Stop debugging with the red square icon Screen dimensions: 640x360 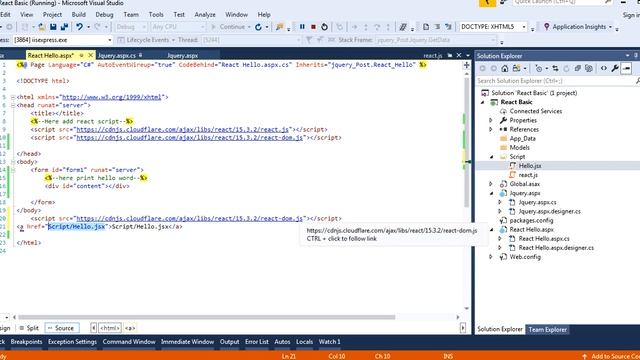coord(313,27)
